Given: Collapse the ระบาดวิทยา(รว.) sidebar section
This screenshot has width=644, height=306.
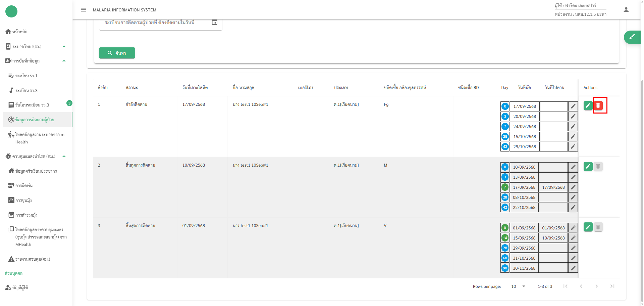Looking at the screenshot, I should point(64,46).
